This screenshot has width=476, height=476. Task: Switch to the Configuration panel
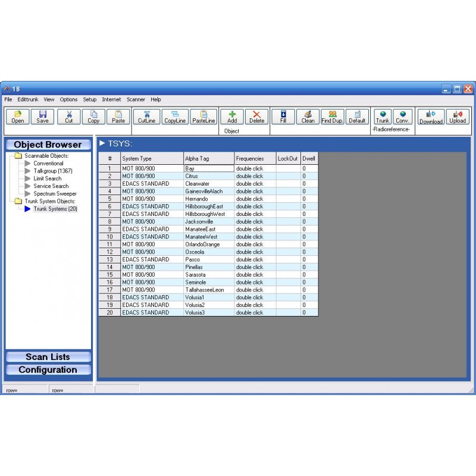tap(48, 369)
